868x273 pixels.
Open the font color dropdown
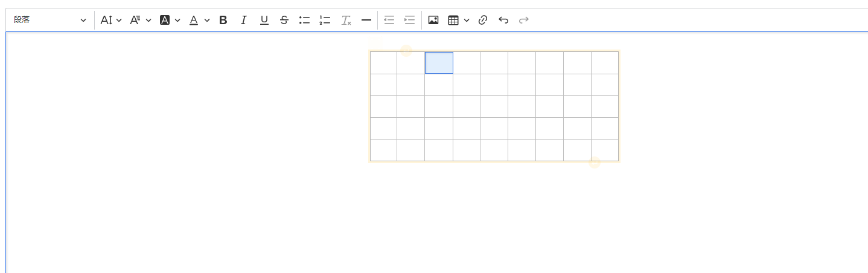point(199,20)
